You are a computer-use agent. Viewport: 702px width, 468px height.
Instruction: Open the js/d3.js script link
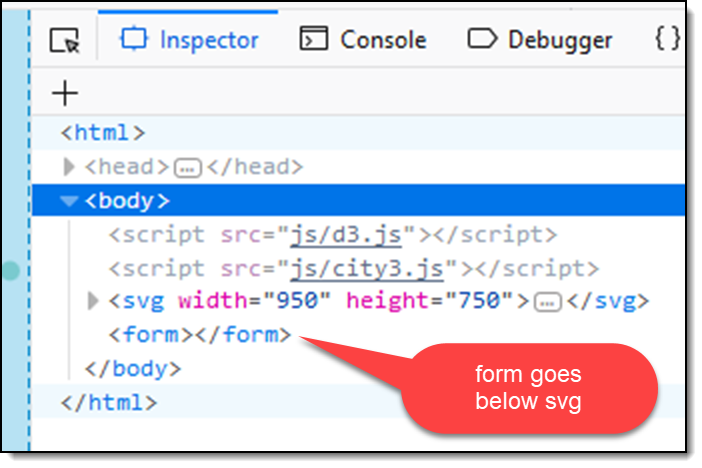coord(346,235)
